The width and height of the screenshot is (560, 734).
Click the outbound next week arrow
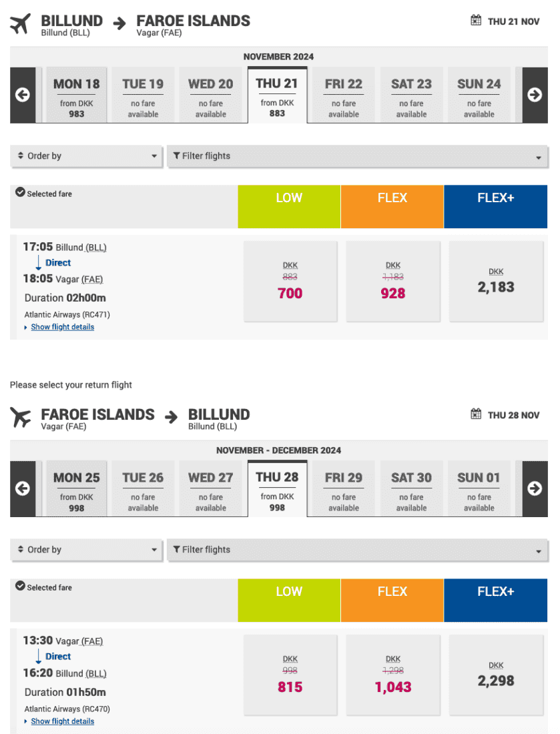(535, 95)
